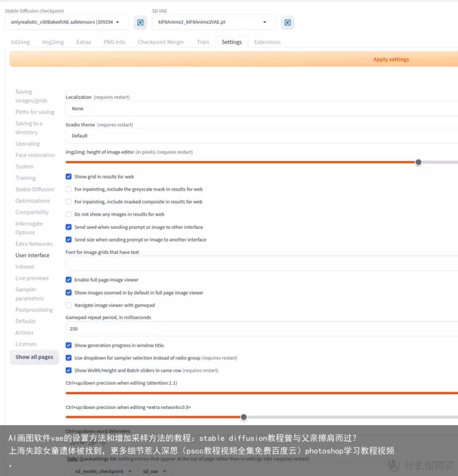Click the Apply settings button
The width and height of the screenshot is (458, 476).
point(234,59)
